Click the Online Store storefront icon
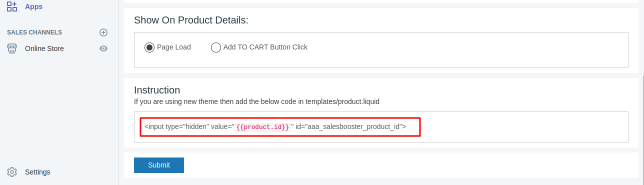The width and height of the screenshot is (644, 185). (x=12, y=48)
